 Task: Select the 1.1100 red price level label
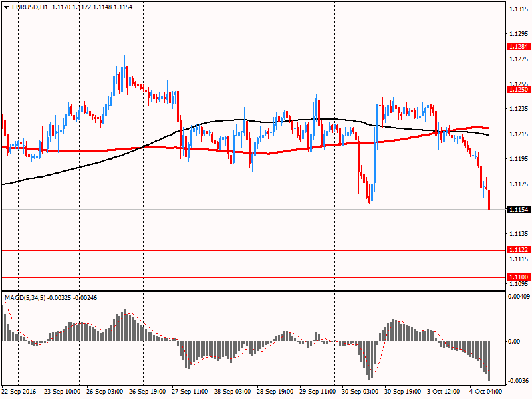519,277
